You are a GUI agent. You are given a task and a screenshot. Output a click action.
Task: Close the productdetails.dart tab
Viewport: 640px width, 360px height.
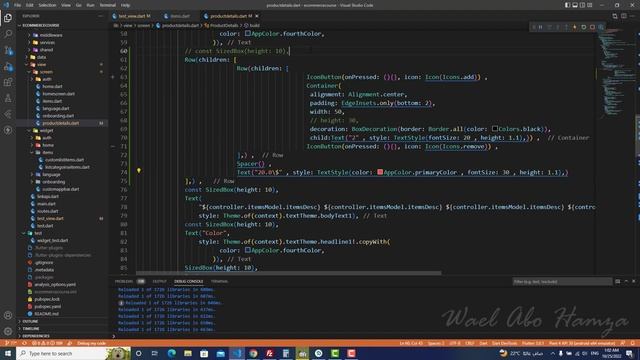(x=257, y=16)
